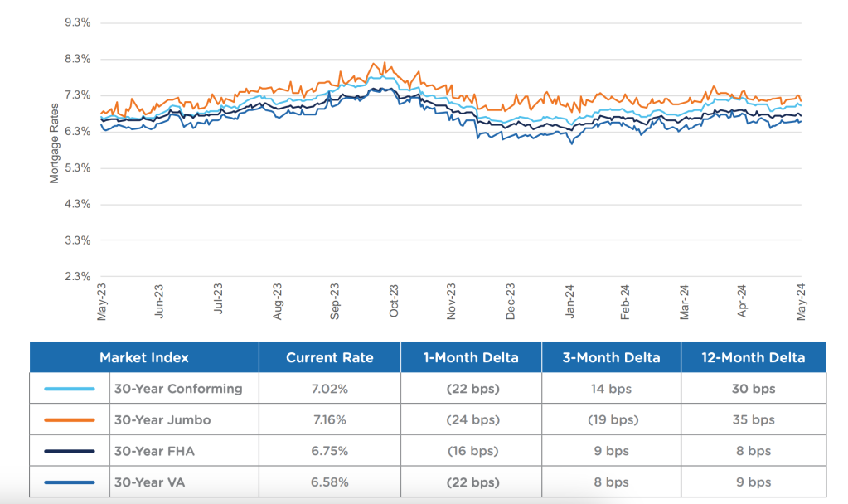Screen dimensions: 848x504
Task: Click the Mortgage Rates y-axis title
Action: click(x=55, y=143)
